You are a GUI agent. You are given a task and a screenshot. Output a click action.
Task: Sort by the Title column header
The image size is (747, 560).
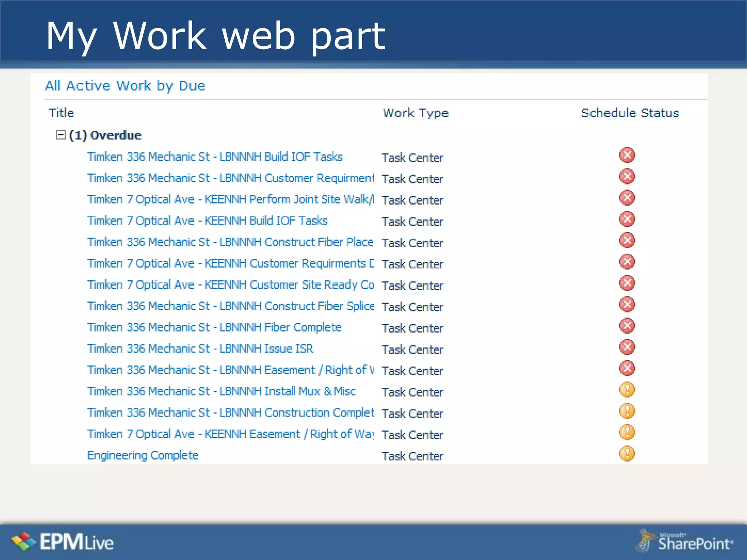click(61, 113)
